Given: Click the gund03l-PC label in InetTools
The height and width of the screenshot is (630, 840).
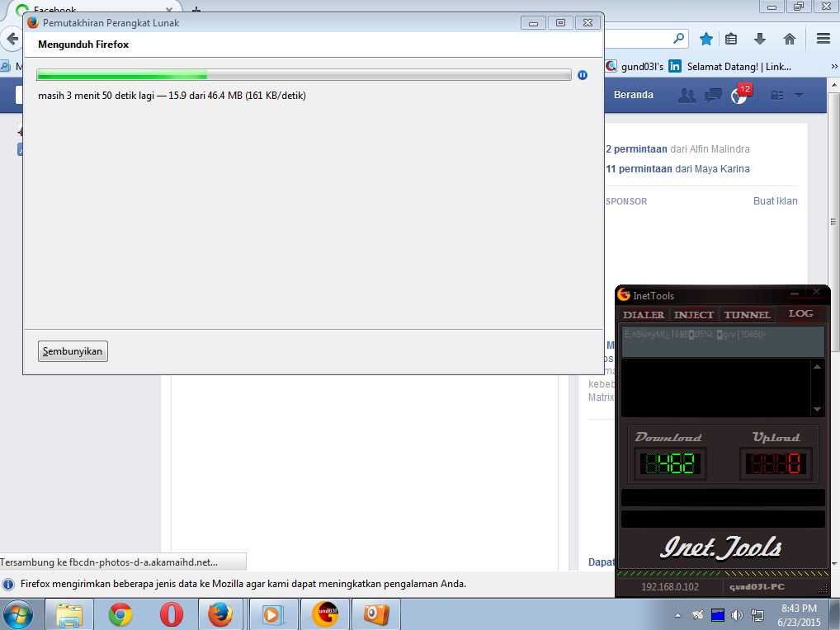Looking at the screenshot, I should coord(757,586).
